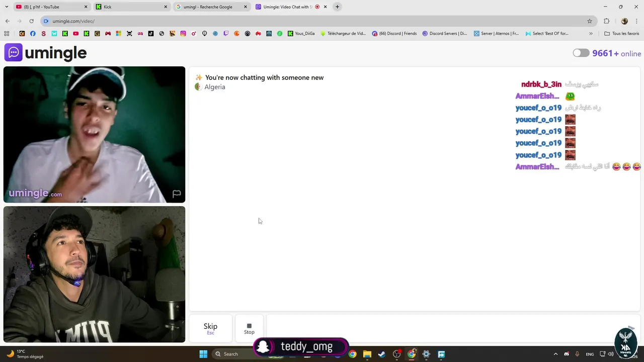Open the YouTube bookmark icon
This screenshot has width=644, height=362.
75,34
